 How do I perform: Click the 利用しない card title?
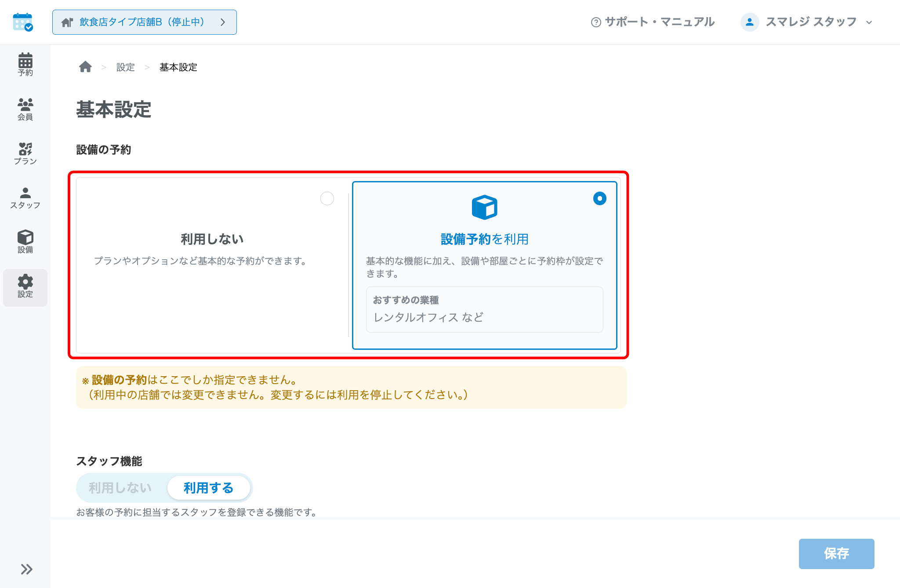(212, 239)
